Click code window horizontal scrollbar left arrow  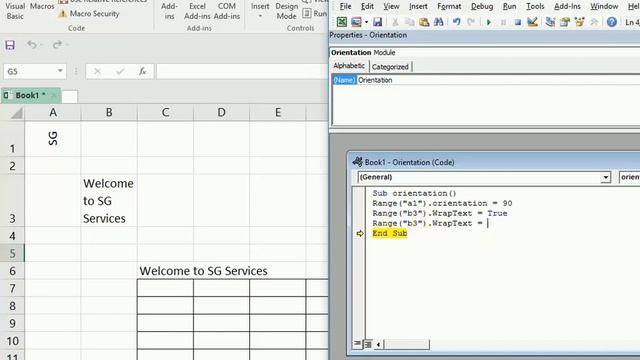[x=378, y=344]
